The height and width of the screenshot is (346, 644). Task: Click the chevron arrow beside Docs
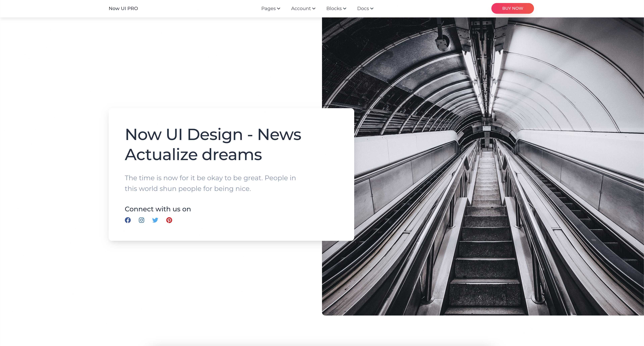[372, 9]
